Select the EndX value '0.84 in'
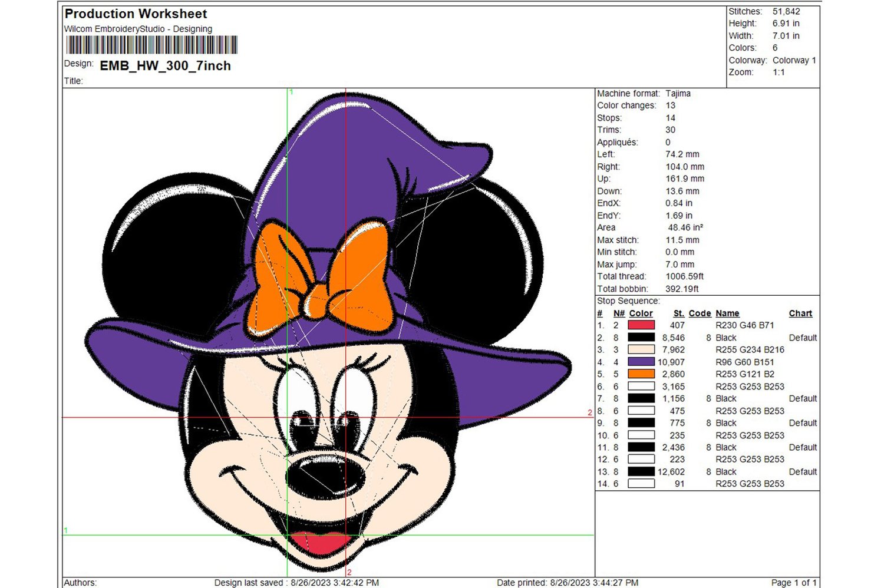 tap(679, 203)
